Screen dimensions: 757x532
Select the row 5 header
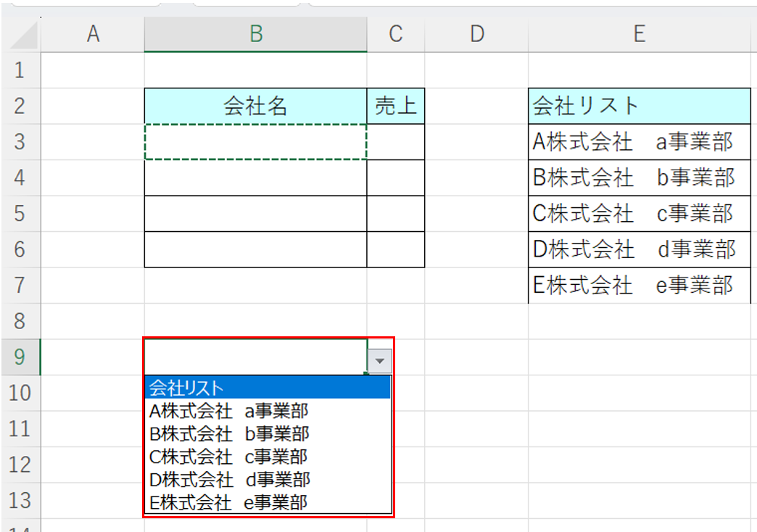tap(21, 213)
